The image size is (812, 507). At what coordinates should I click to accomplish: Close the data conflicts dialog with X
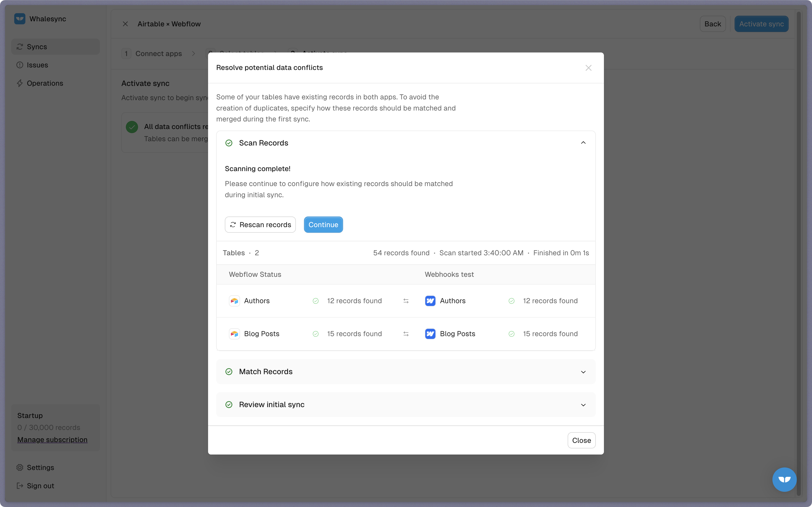pyautogui.click(x=588, y=68)
